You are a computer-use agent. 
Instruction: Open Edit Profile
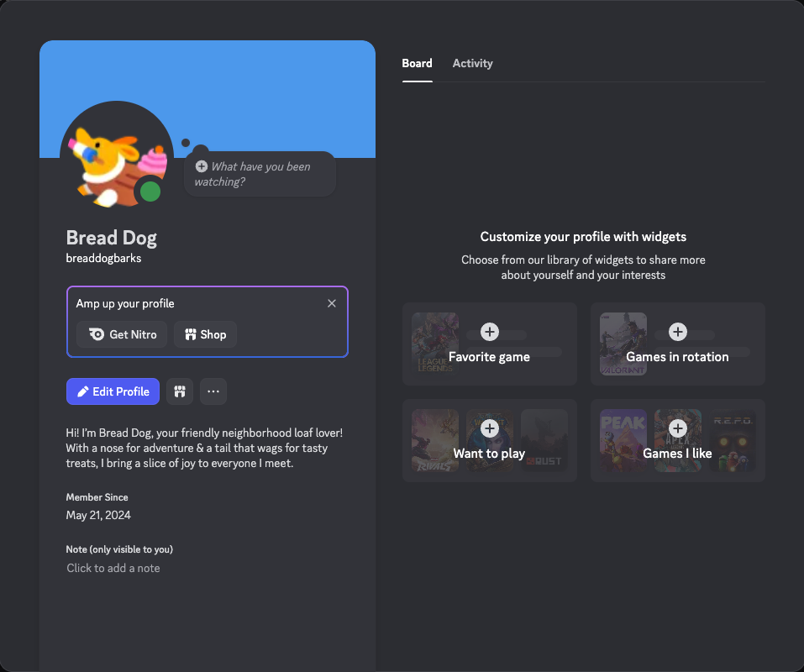(x=113, y=391)
